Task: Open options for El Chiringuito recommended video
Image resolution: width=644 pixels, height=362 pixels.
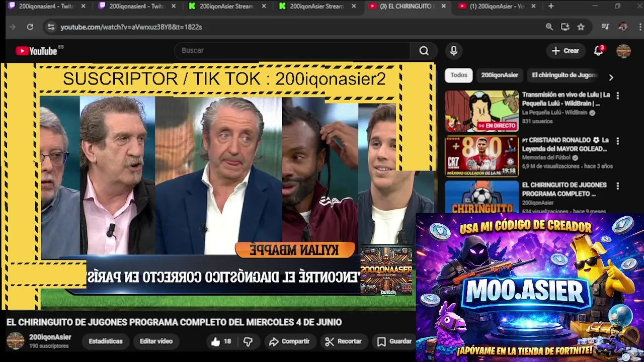Action: [617, 186]
